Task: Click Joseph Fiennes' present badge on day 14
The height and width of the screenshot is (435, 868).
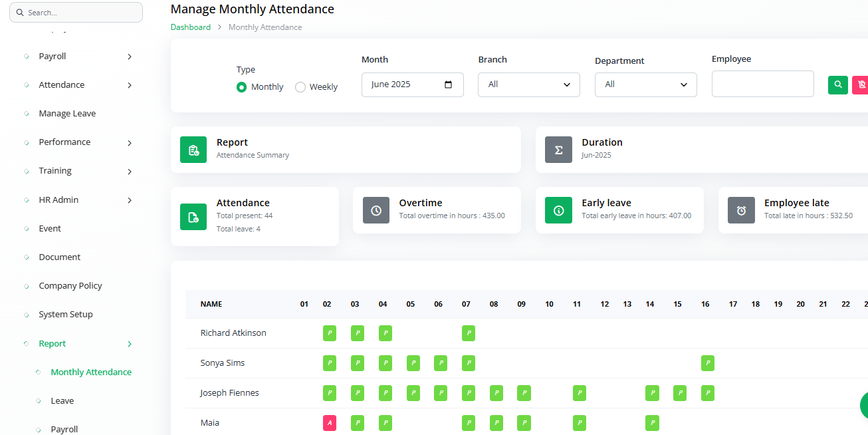Action: coord(652,393)
